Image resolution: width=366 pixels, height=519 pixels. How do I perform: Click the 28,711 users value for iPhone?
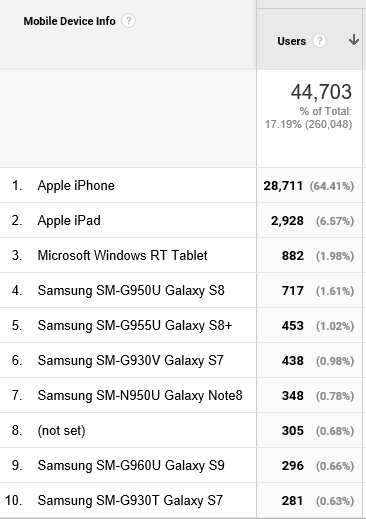283,186
